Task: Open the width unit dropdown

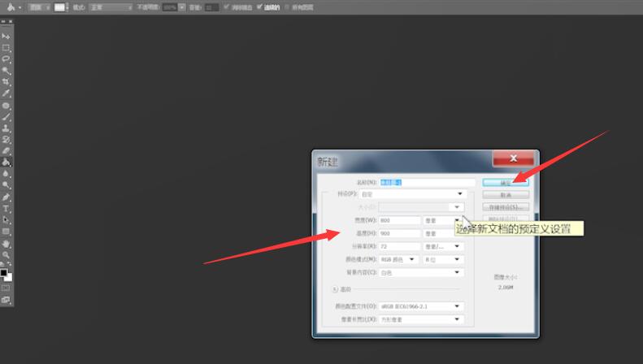Action: click(444, 220)
